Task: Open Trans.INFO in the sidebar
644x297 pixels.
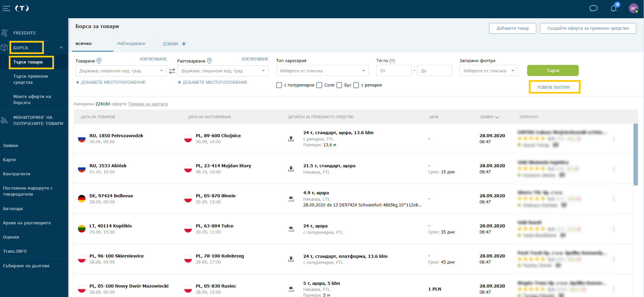Action: [x=15, y=251]
